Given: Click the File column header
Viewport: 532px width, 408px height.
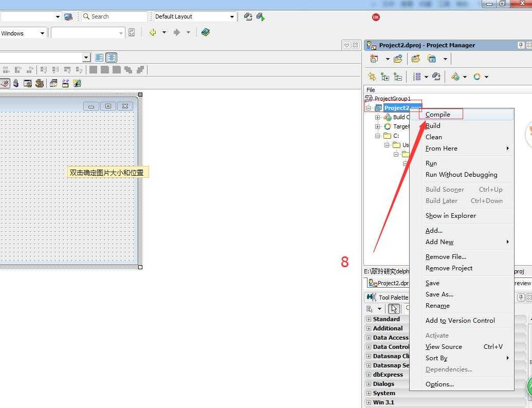Looking at the screenshot, I should pos(371,89).
